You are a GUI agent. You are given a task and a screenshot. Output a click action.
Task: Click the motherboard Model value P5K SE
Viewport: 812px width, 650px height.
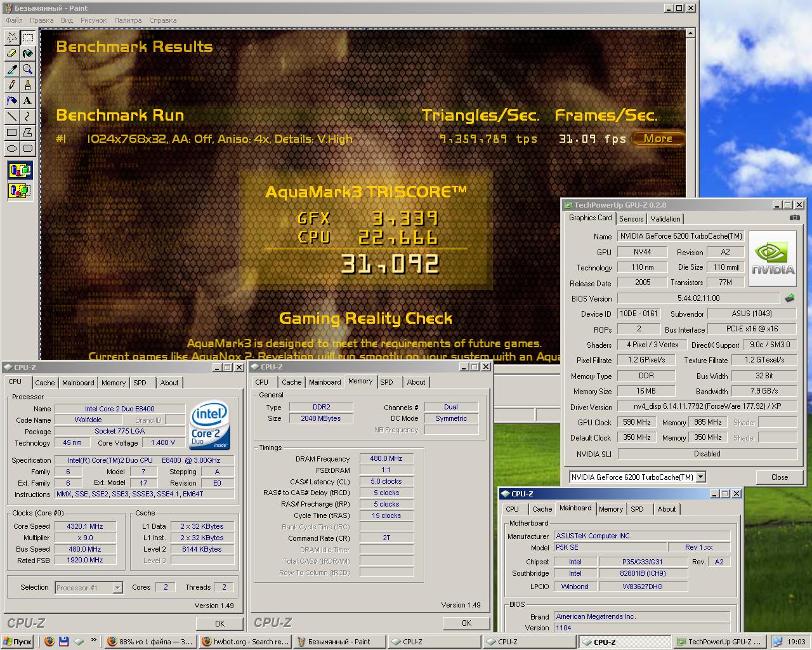[610, 547]
